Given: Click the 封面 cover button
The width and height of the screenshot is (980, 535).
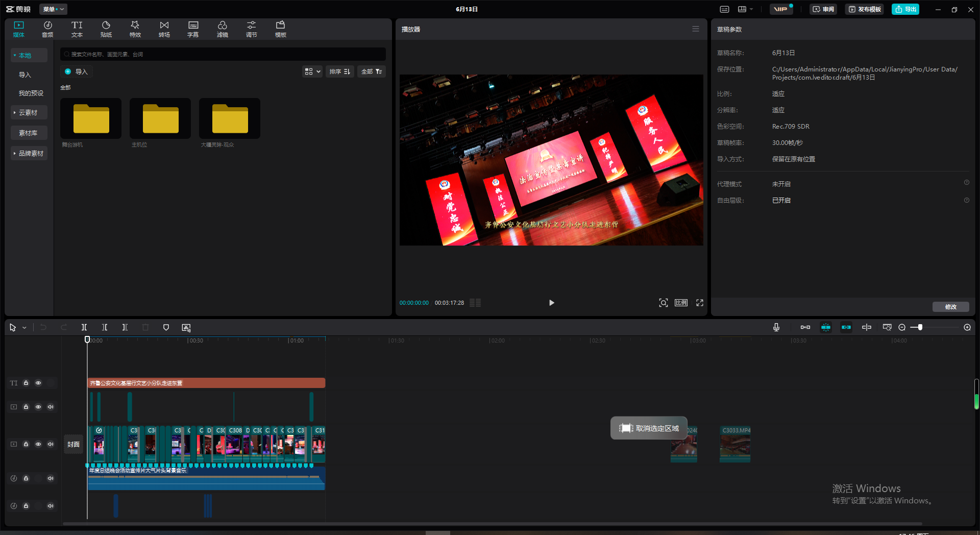Looking at the screenshot, I should pos(73,444).
